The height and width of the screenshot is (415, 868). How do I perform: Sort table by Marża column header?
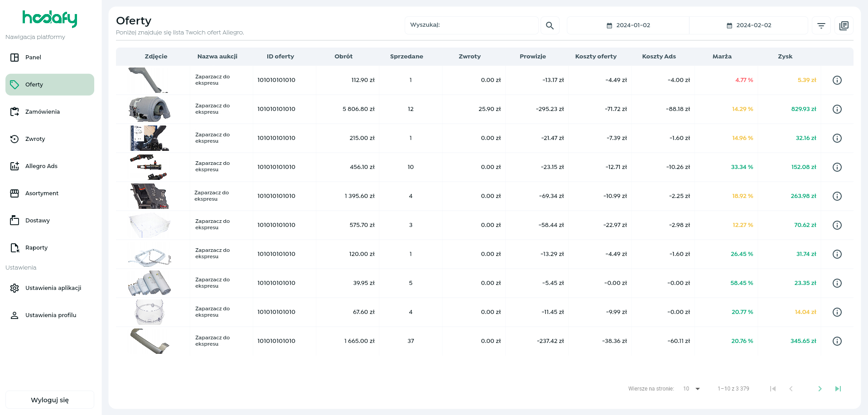[722, 57]
